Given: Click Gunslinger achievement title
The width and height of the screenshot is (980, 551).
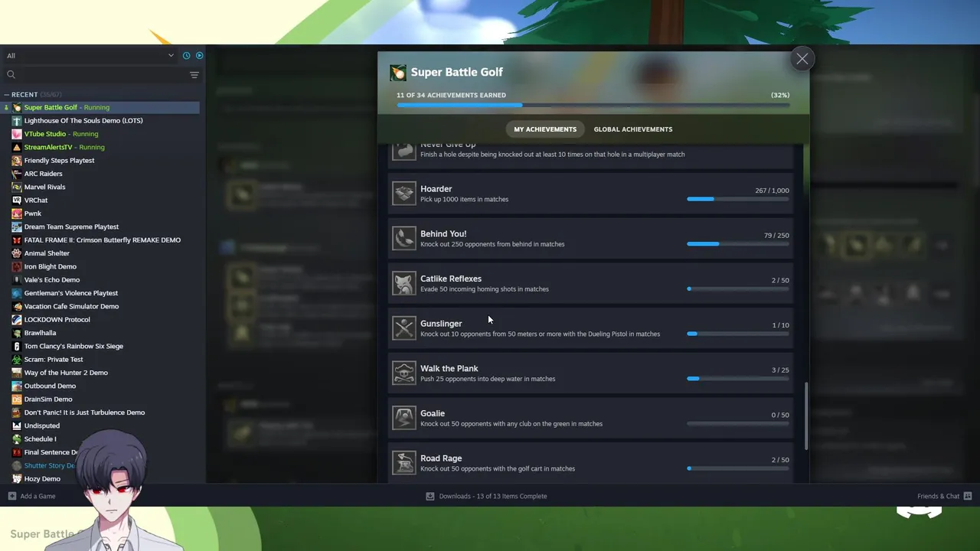Looking at the screenshot, I should pos(441,324).
